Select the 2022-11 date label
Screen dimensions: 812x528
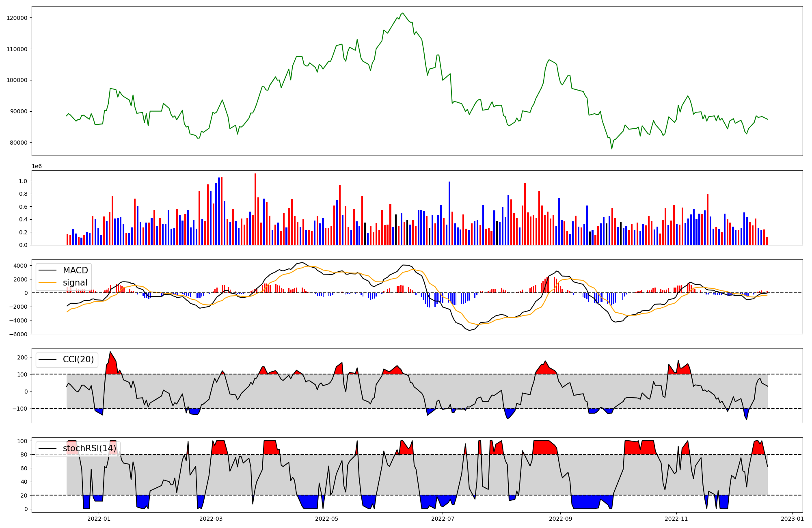click(676, 519)
